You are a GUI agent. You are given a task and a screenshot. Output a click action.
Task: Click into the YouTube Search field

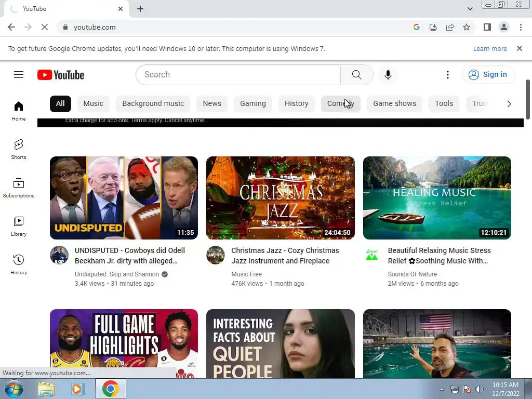(238, 75)
